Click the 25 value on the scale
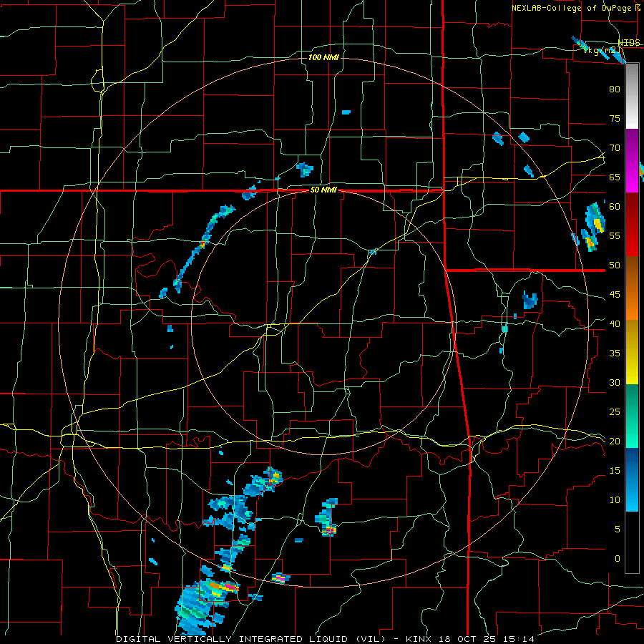Viewport: 644px width, 644px height. coord(615,412)
